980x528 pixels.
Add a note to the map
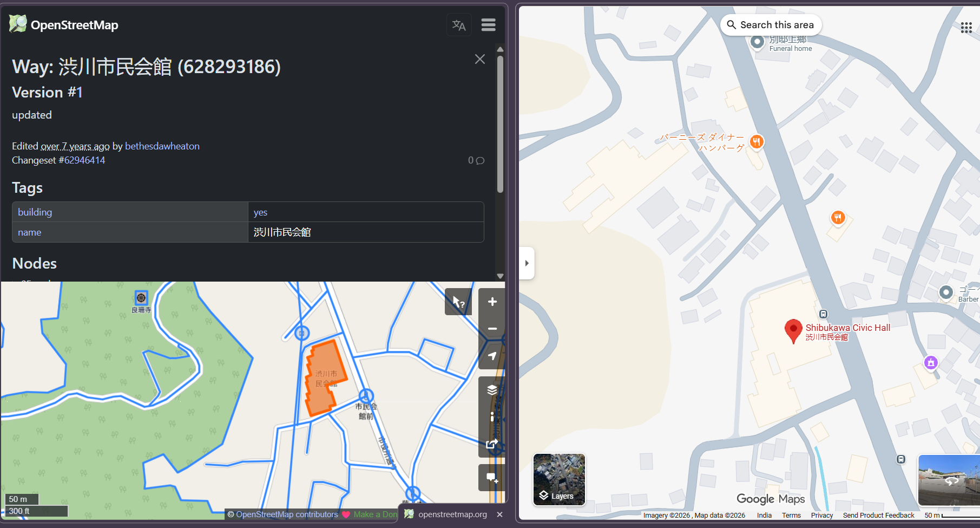[x=492, y=478]
